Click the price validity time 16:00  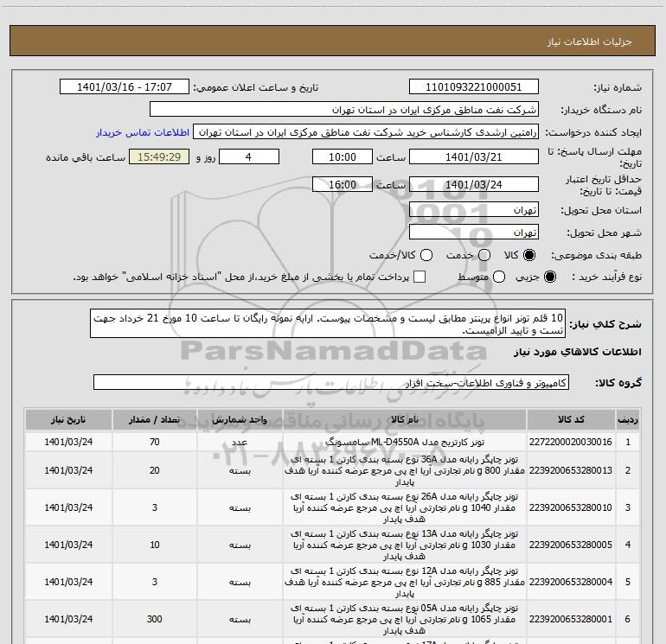343,184
